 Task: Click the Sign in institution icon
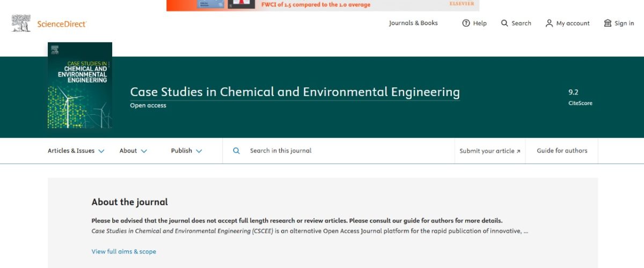608,23
